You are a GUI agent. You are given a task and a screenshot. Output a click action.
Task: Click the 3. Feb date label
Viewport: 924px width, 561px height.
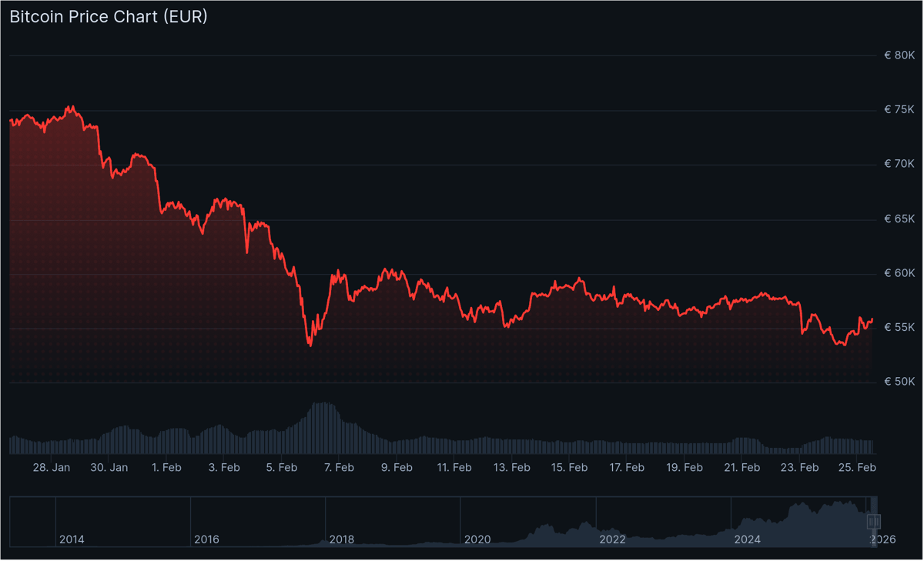coord(224,467)
